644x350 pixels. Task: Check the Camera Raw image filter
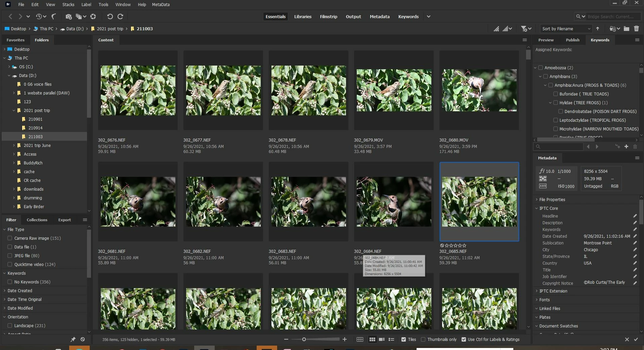10,238
